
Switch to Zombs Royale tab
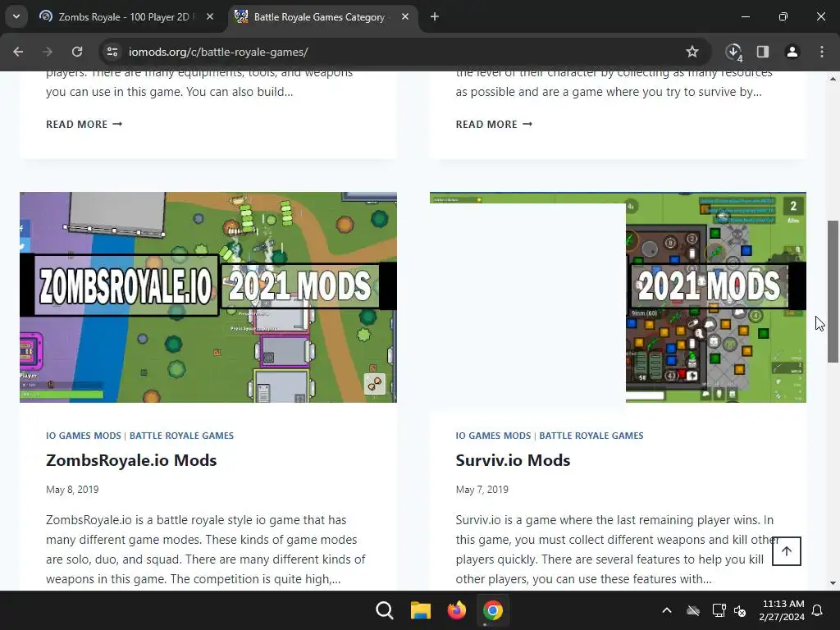click(x=127, y=16)
